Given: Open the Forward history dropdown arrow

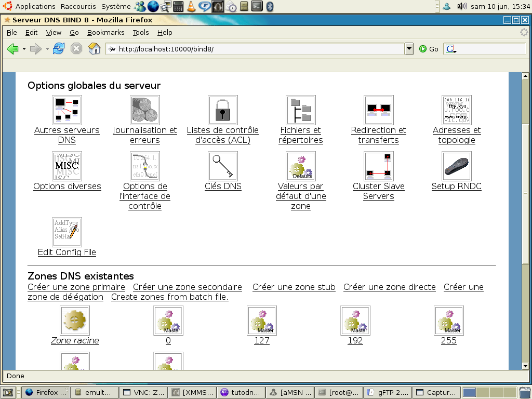Looking at the screenshot, I should click(x=47, y=49).
